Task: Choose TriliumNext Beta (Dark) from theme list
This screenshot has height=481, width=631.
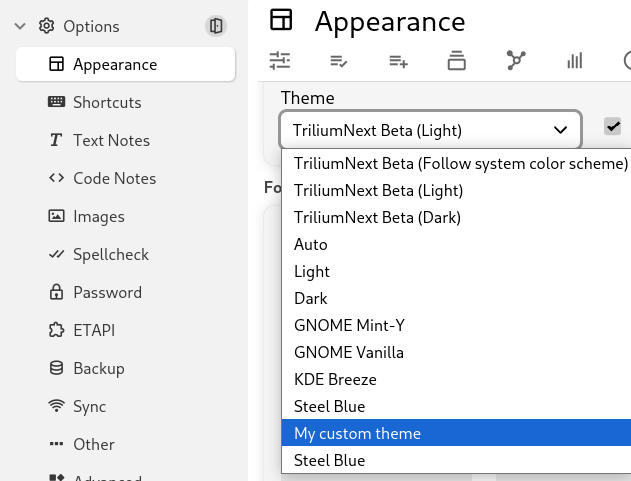Action: coord(377,217)
